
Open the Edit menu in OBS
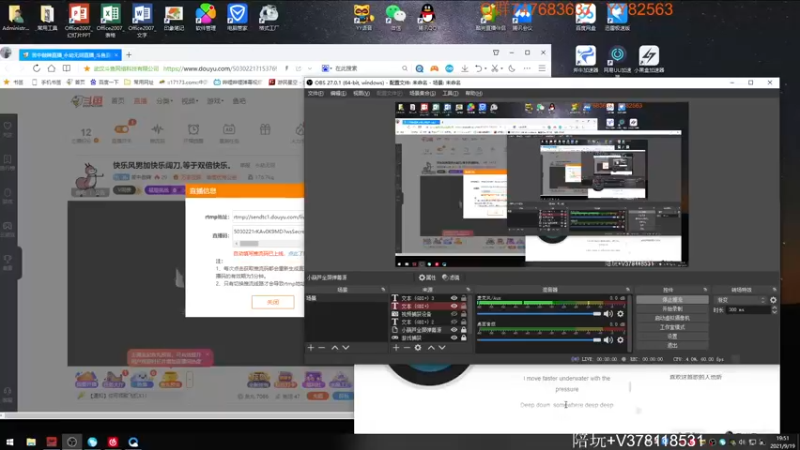338,93
